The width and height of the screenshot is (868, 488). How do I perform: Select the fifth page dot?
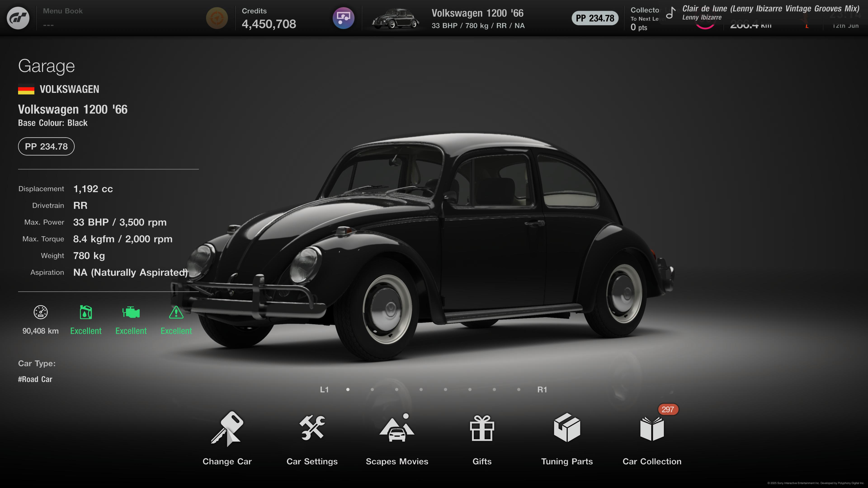click(446, 390)
